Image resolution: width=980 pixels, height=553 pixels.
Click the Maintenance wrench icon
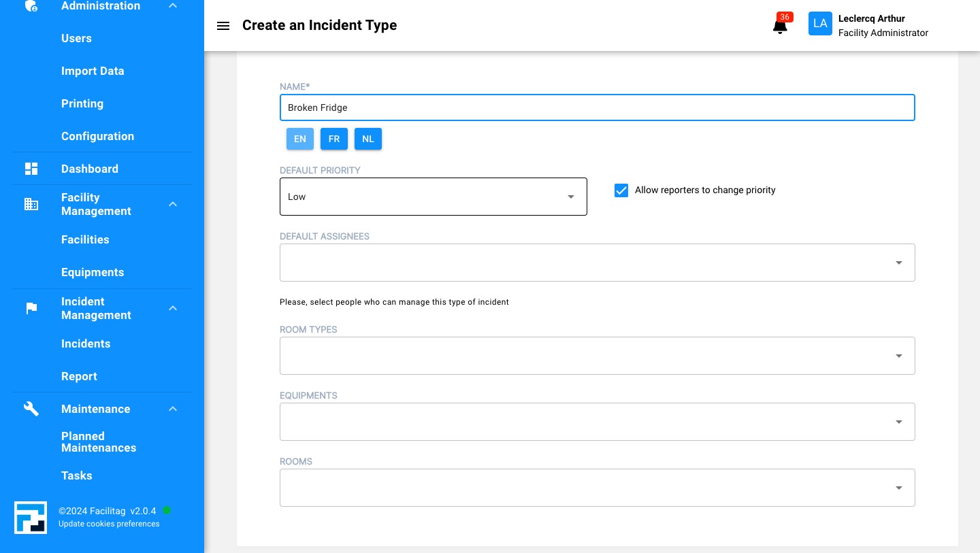[x=31, y=409]
